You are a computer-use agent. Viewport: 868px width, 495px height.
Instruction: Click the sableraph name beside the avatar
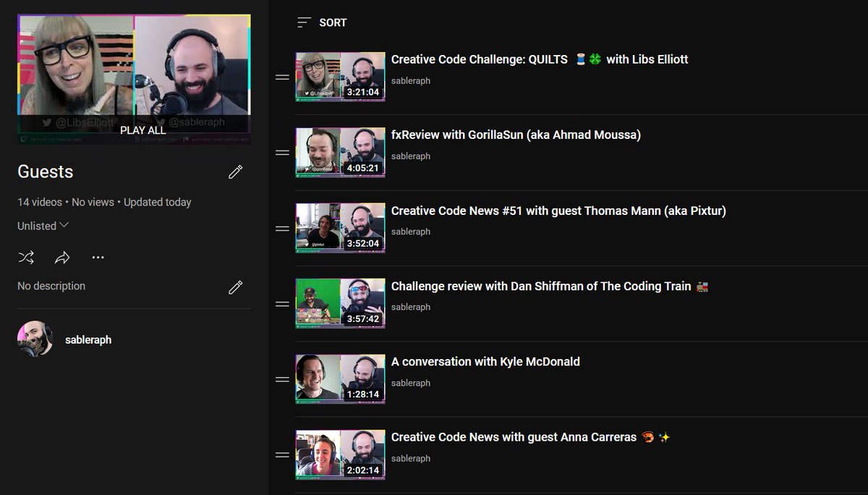[x=88, y=339]
